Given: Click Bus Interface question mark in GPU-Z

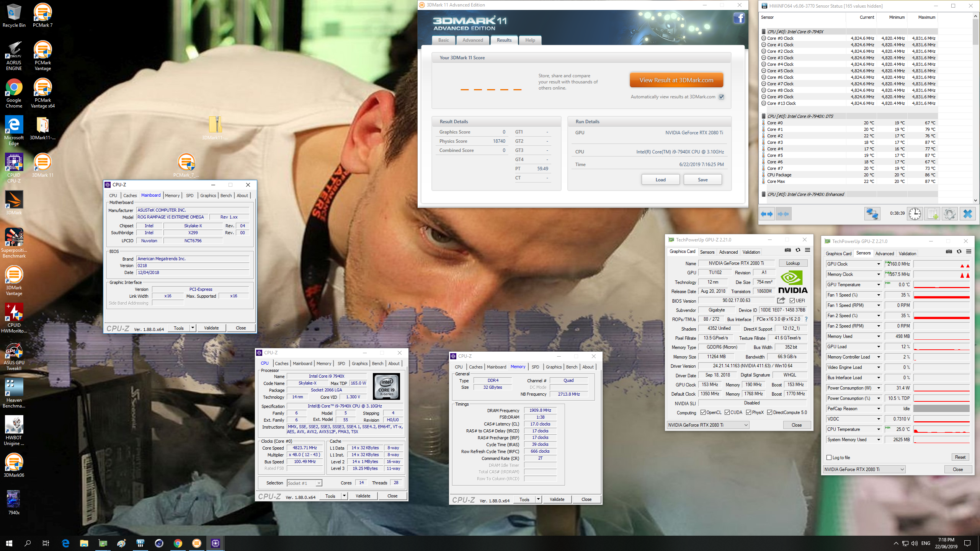Looking at the screenshot, I should tap(806, 319).
